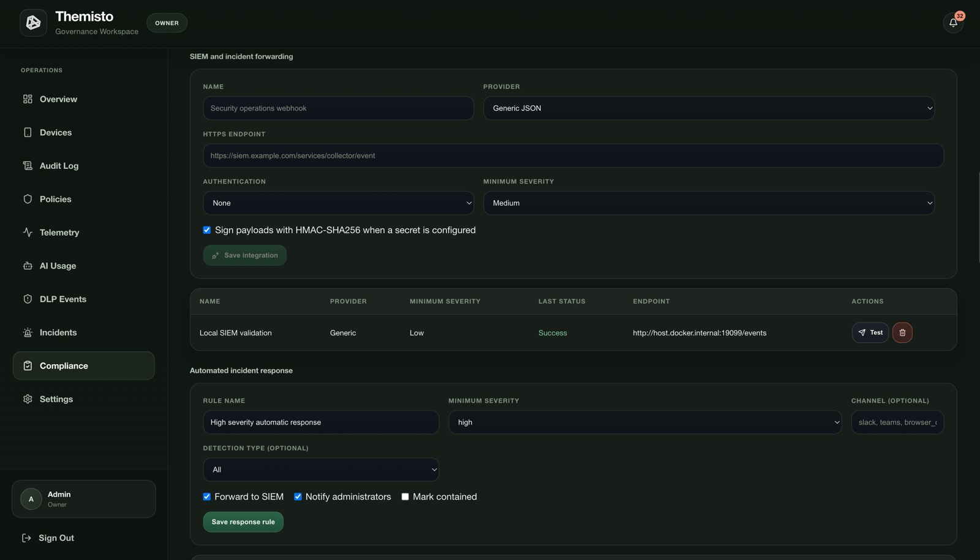Click the Low severity cell
Screen dimensions: 980x560
click(x=417, y=333)
